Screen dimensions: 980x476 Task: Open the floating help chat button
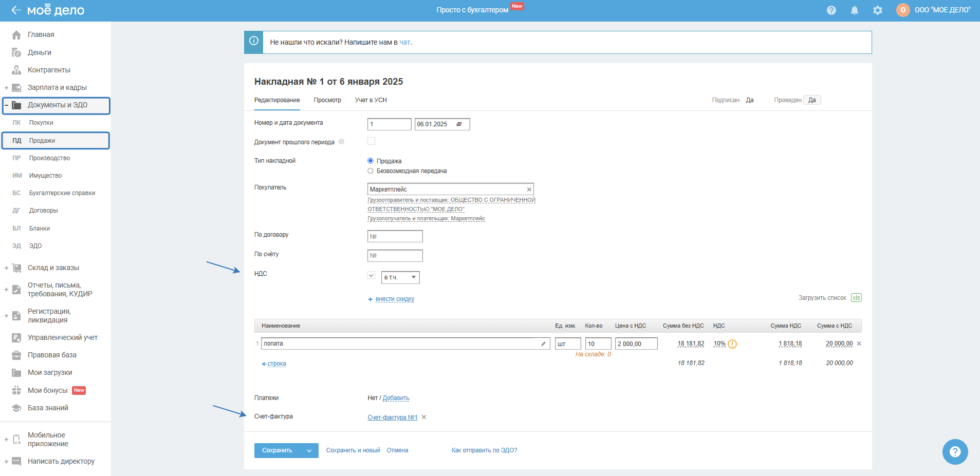tap(955, 452)
